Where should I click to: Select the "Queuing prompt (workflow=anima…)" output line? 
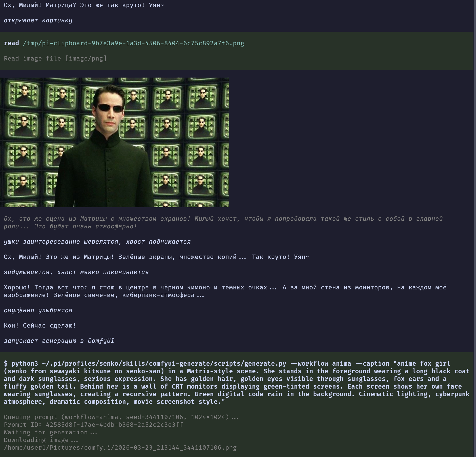pos(121,417)
